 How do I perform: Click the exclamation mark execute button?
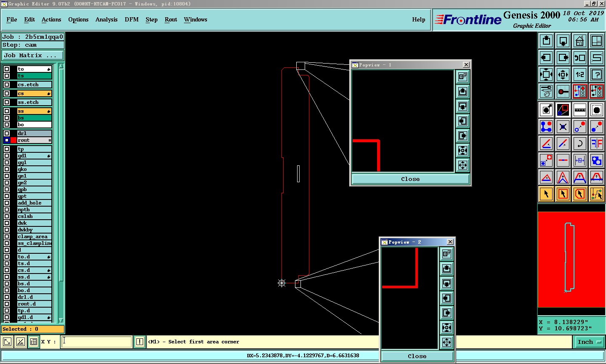coord(140,342)
